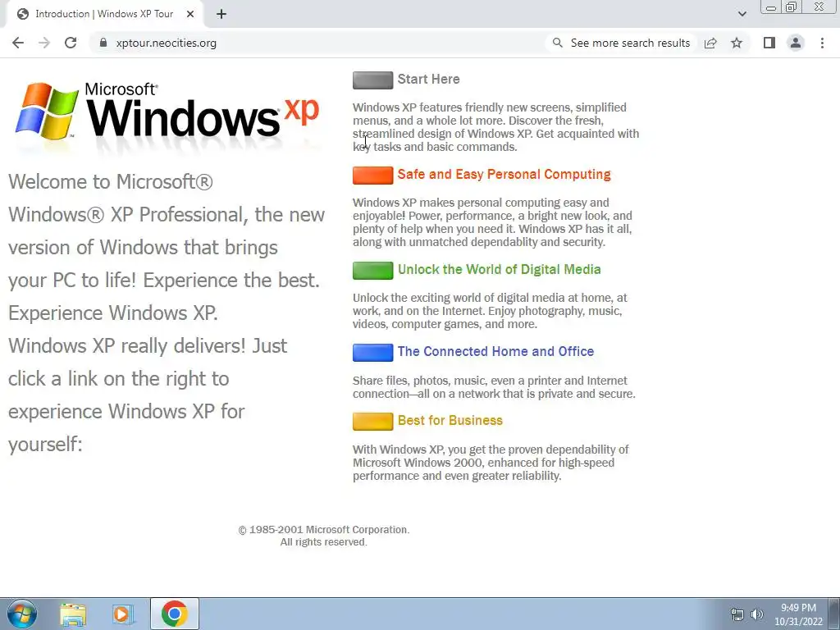Expand the tab search dropdown arrow
The image size is (840, 630).
(x=742, y=14)
